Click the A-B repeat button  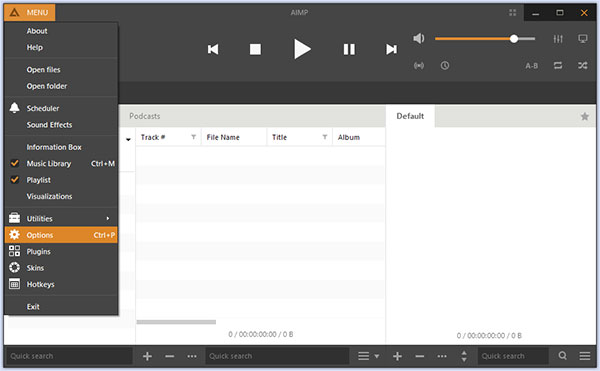point(532,66)
